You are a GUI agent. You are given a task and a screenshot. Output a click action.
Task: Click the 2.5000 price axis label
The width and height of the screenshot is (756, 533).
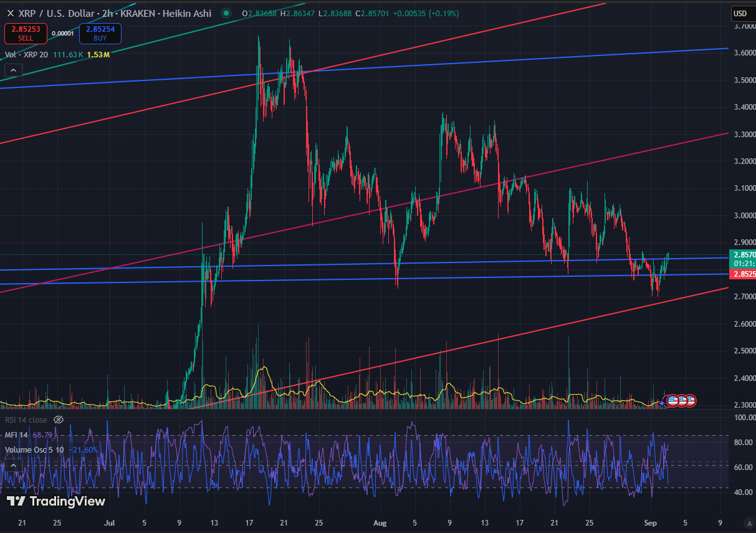point(745,351)
